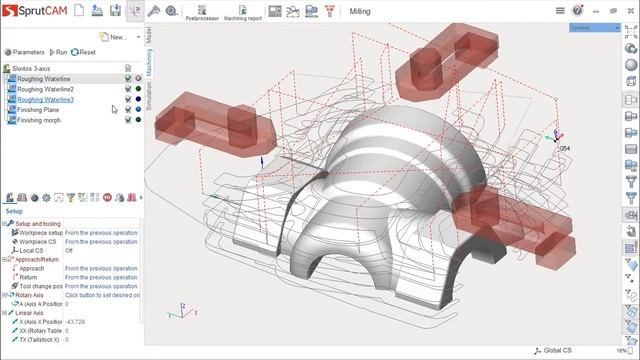Switch to the Simulation tab
This screenshot has height=360, width=640.
149,96
